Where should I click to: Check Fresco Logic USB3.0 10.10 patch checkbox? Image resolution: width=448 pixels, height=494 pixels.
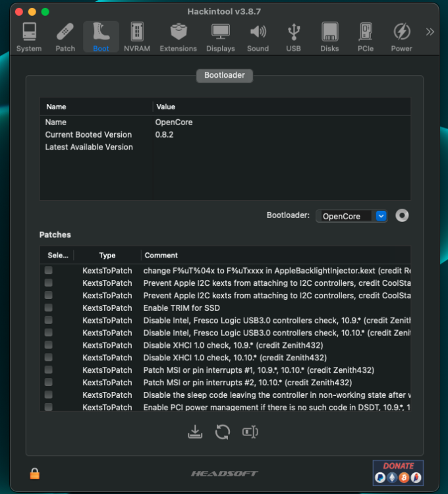tap(49, 333)
